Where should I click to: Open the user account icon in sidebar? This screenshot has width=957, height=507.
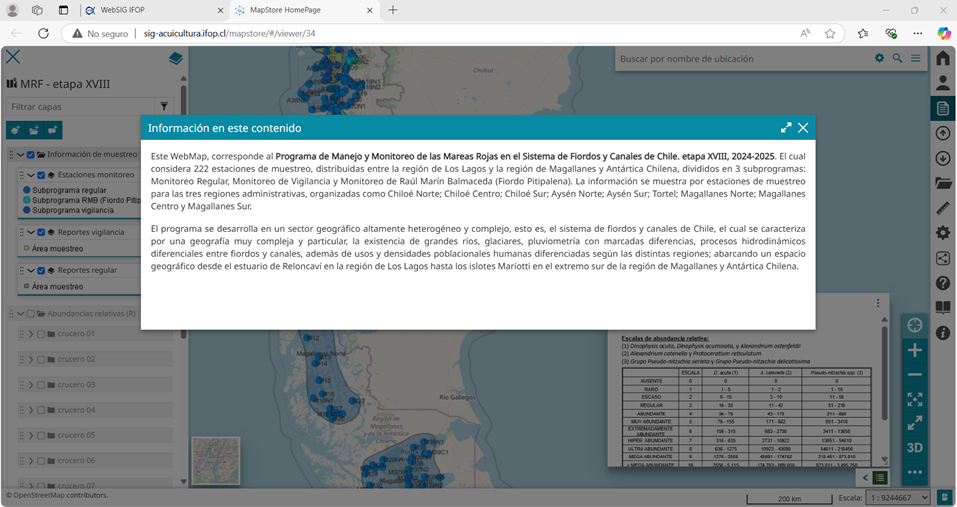point(943,83)
